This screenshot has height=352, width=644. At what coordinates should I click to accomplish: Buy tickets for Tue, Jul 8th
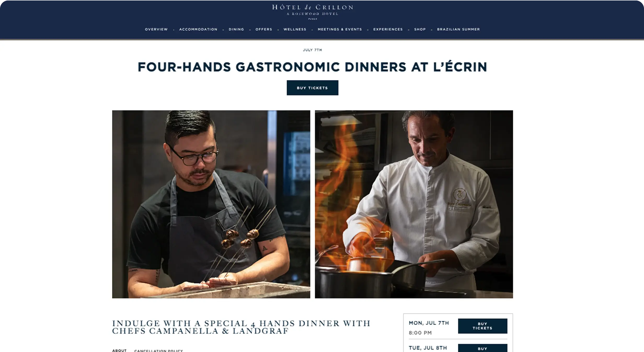(x=482, y=348)
